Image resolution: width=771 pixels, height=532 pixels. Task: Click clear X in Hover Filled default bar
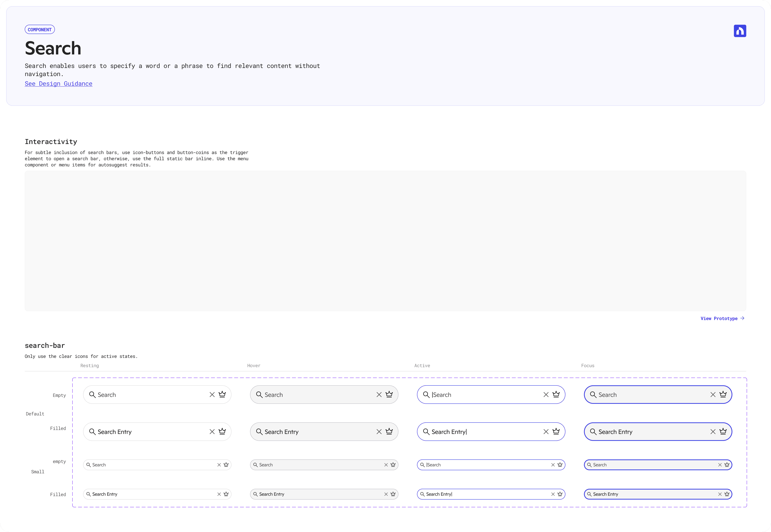coord(379,432)
